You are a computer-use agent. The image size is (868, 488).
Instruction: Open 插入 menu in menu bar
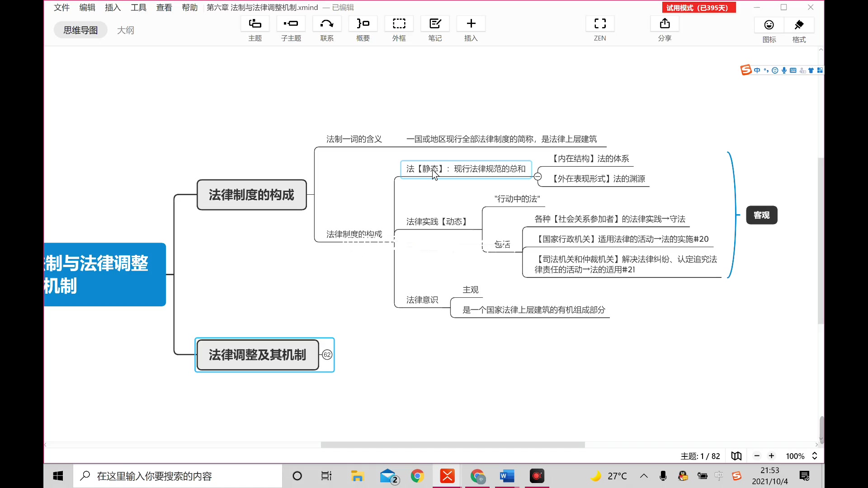tap(113, 7)
